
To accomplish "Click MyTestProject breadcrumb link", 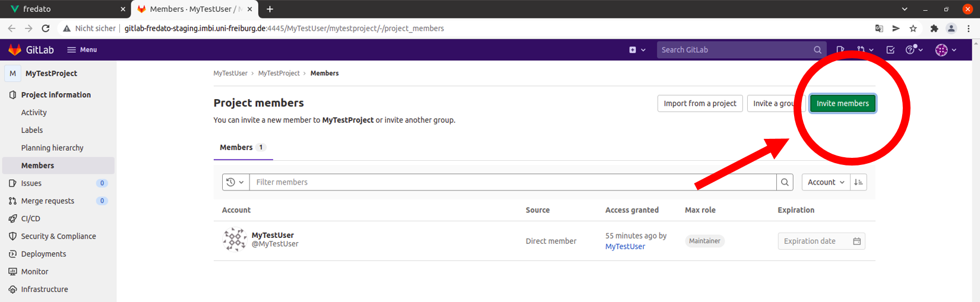I will click(279, 74).
